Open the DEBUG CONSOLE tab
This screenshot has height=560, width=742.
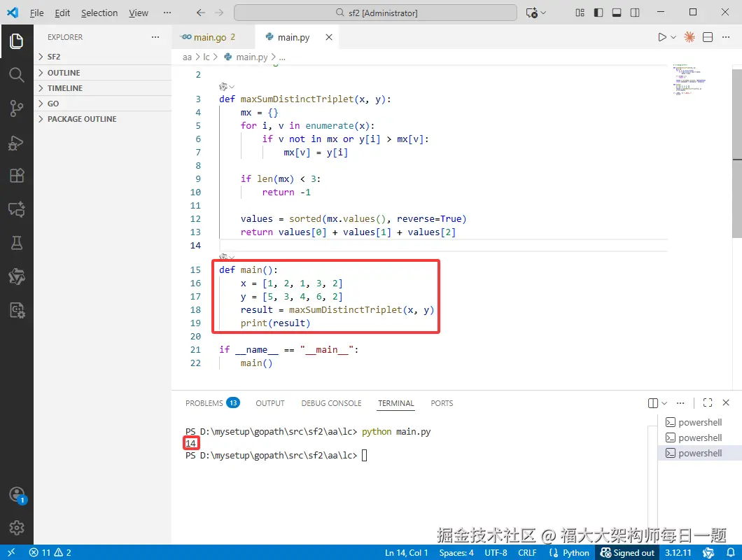point(331,402)
